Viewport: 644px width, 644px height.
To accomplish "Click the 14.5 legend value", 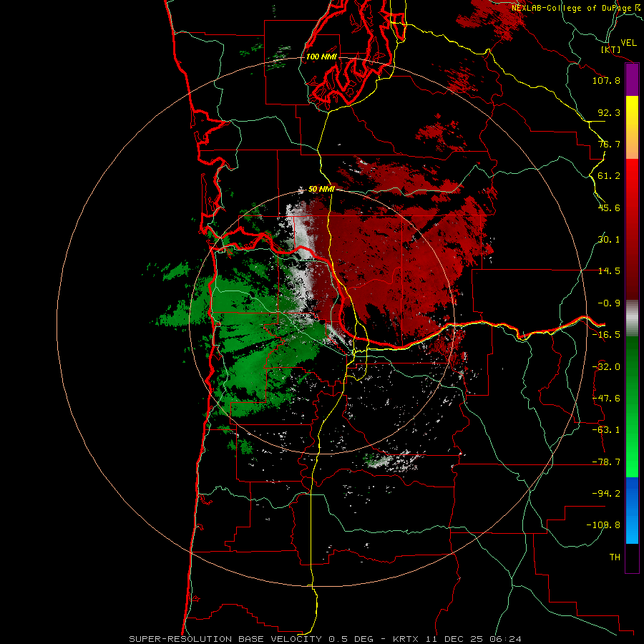I will 609,271.
